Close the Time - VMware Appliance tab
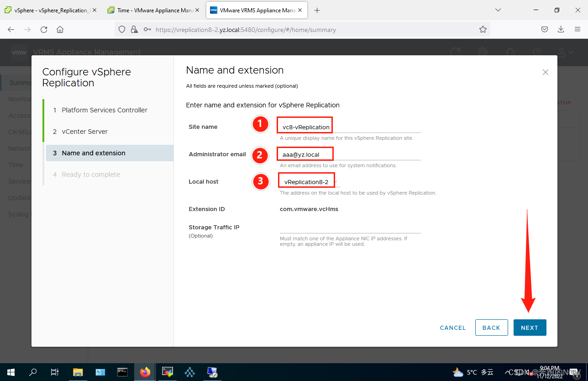This screenshot has width=588, height=381. click(197, 10)
